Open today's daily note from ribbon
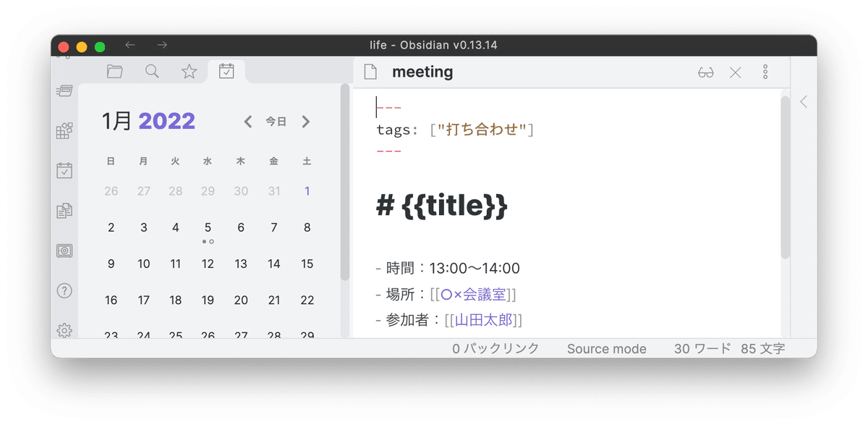Viewport: 868px width, 425px height. pyautogui.click(x=64, y=170)
